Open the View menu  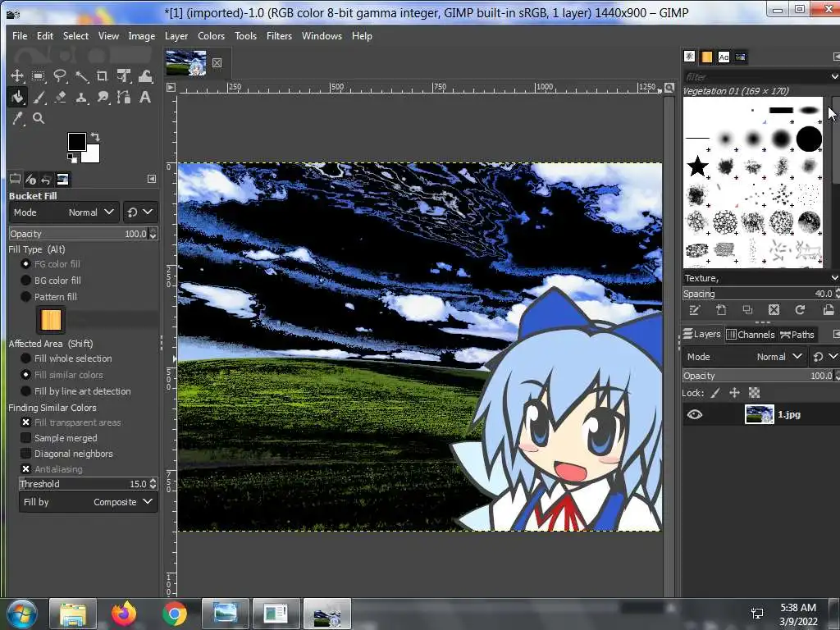pos(108,36)
